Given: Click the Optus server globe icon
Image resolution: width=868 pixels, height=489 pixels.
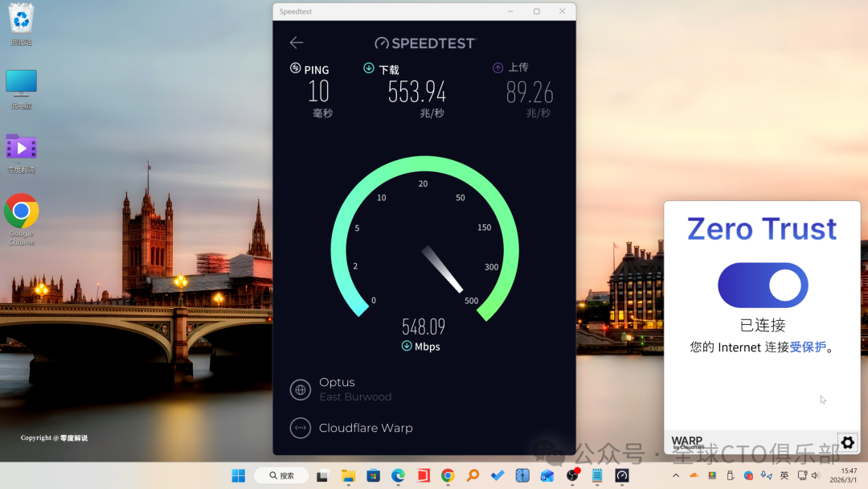Looking at the screenshot, I should (301, 390).
